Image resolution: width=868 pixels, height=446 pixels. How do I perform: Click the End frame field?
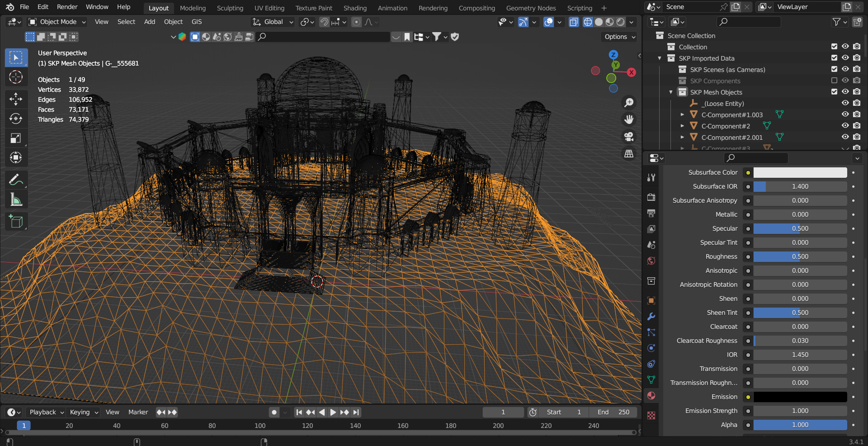click(x=613, y=412)
